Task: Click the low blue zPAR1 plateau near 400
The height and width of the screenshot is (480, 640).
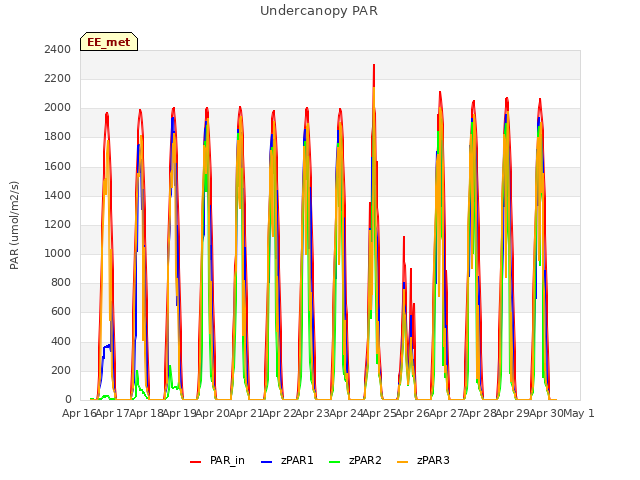Action: click(x=107, y=347)
